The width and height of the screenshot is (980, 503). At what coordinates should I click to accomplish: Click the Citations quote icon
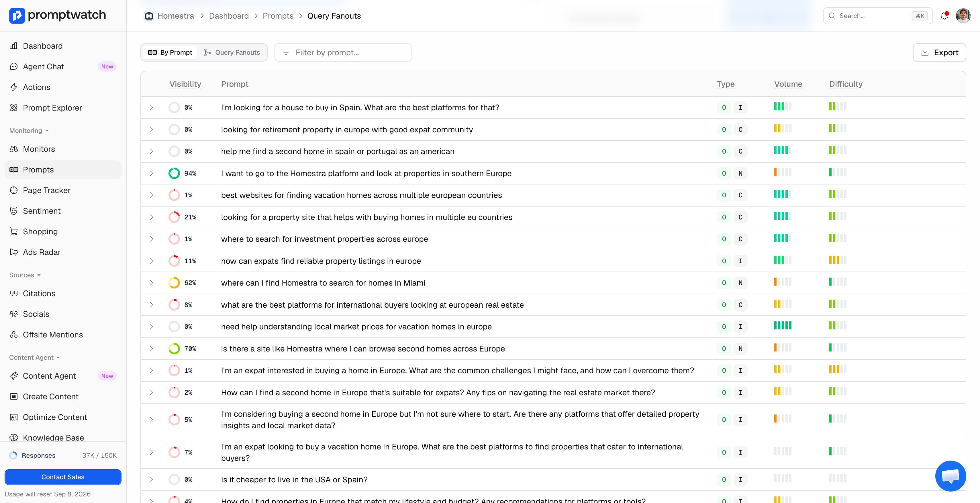[14, 294]
